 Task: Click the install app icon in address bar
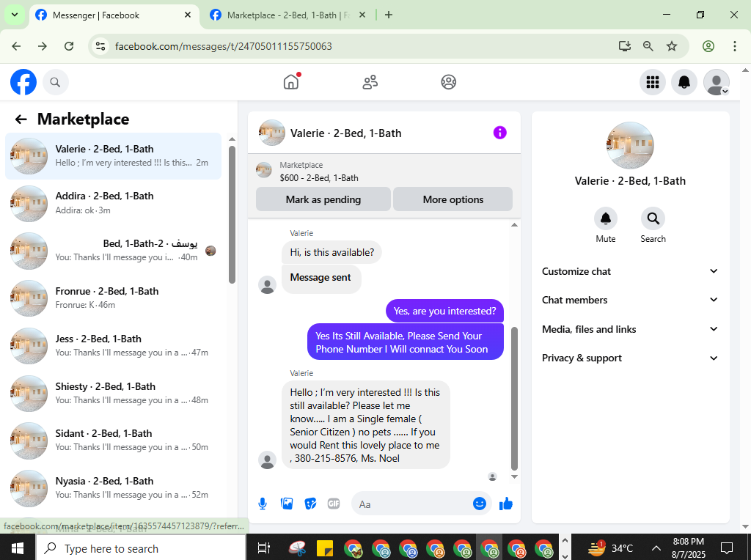point(624,46)
